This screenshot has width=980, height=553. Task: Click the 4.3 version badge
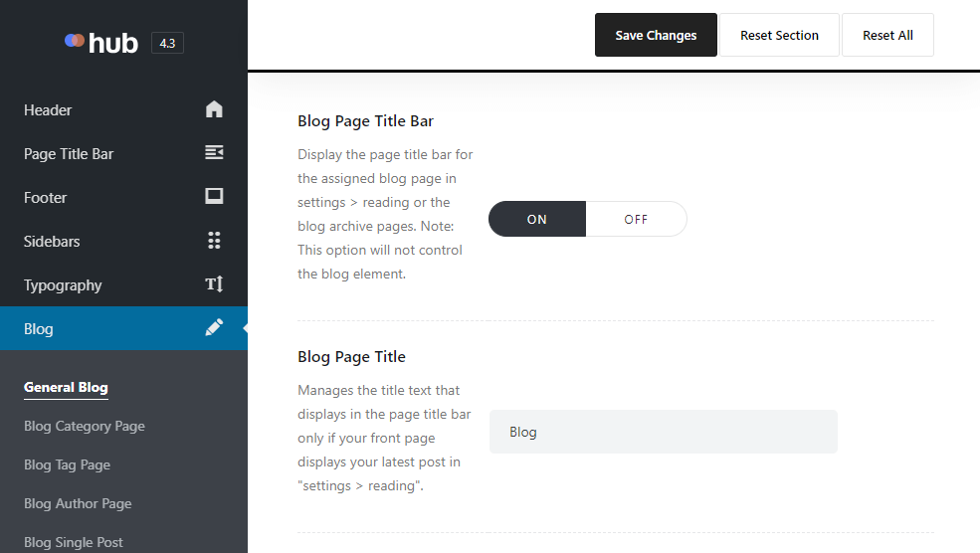coord(167,43)
